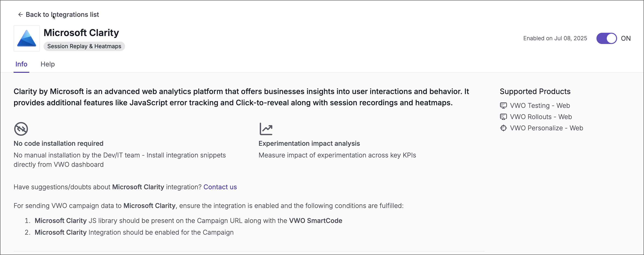Click the VWO Testing - Web monitor icon
This screenshot has width=644, height=255.
tap(503, 106)
